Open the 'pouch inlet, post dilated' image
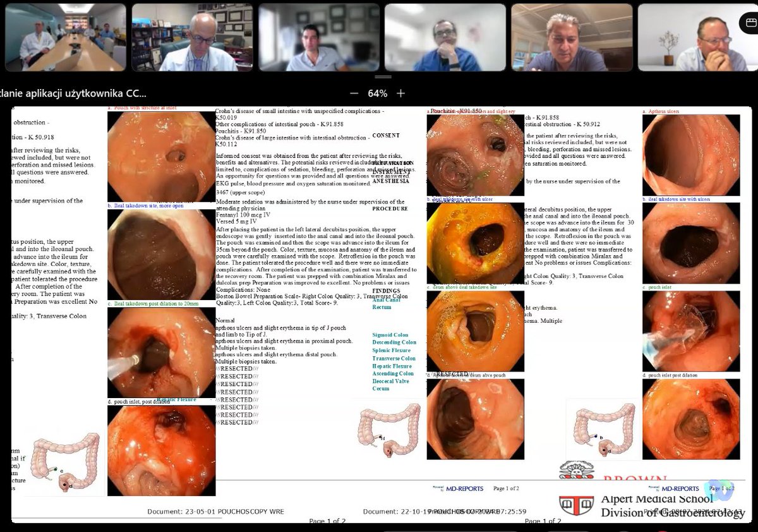The image size is (758, 532). click(161, 450)
